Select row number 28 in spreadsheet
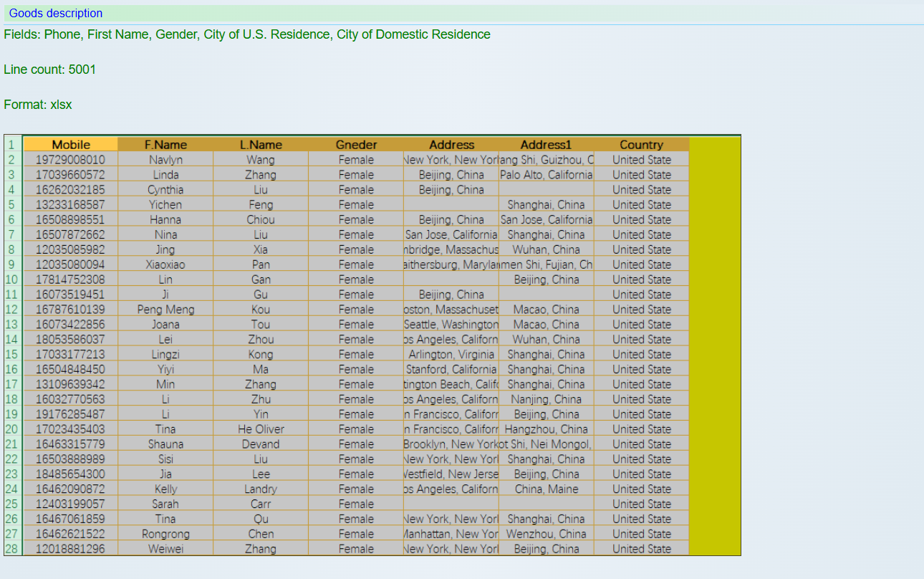 pos(11,549)
